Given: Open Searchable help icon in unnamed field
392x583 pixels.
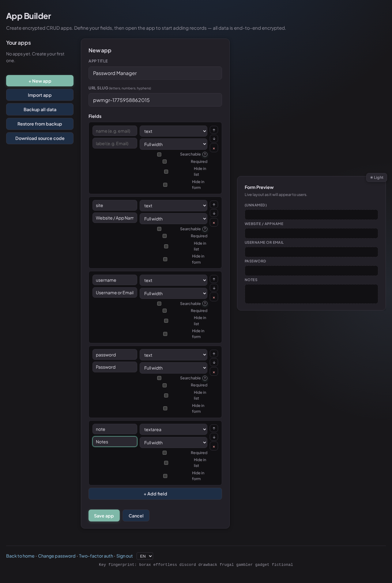Looking at the screenshot, I should point(205,154).
